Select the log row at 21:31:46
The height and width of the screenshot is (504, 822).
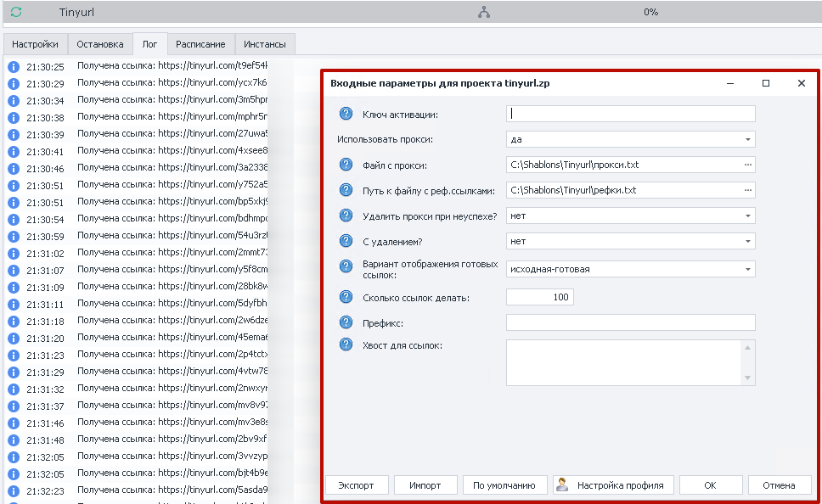[x=137, y=423]
